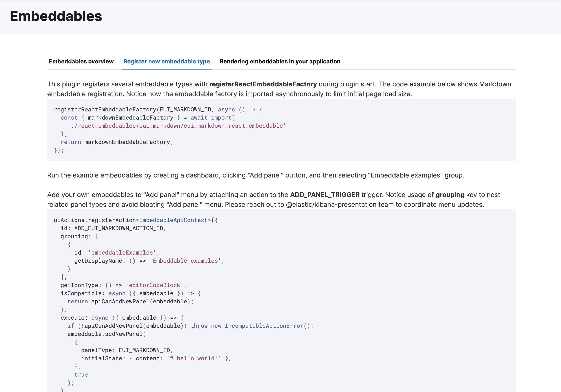
Task: Click the uiActions.registerAction code line
Action: click(136, 220)
